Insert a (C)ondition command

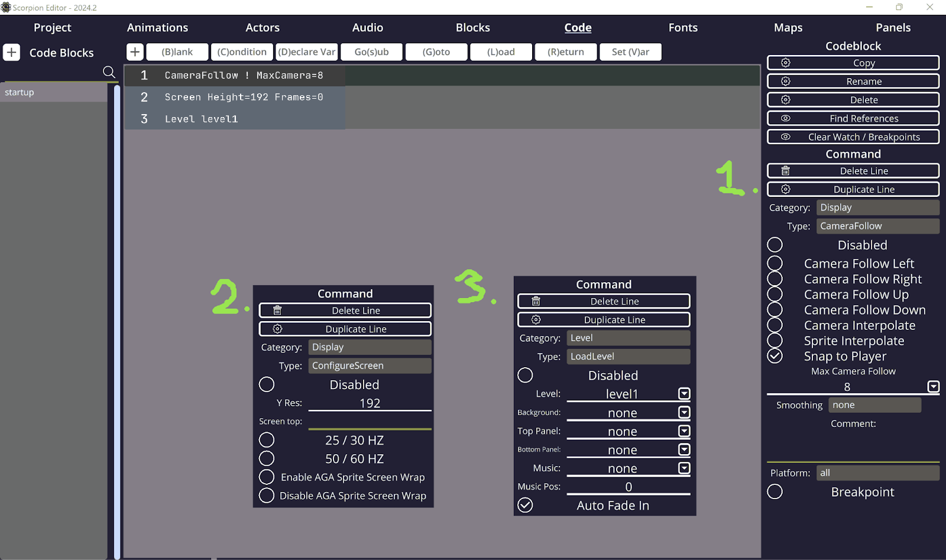coord(242,52)
